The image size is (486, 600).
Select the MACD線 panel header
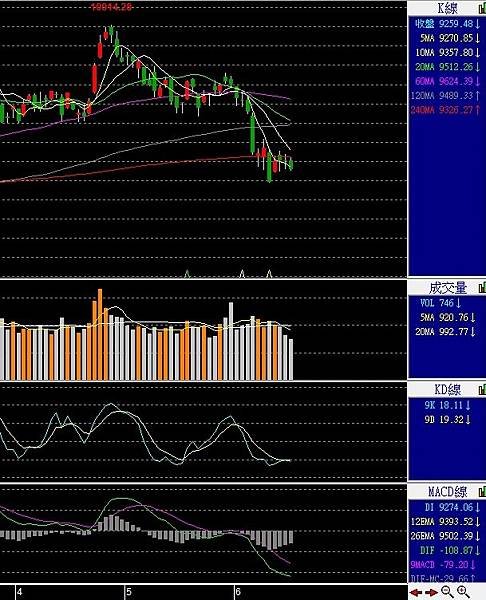(x=447, y=491)
